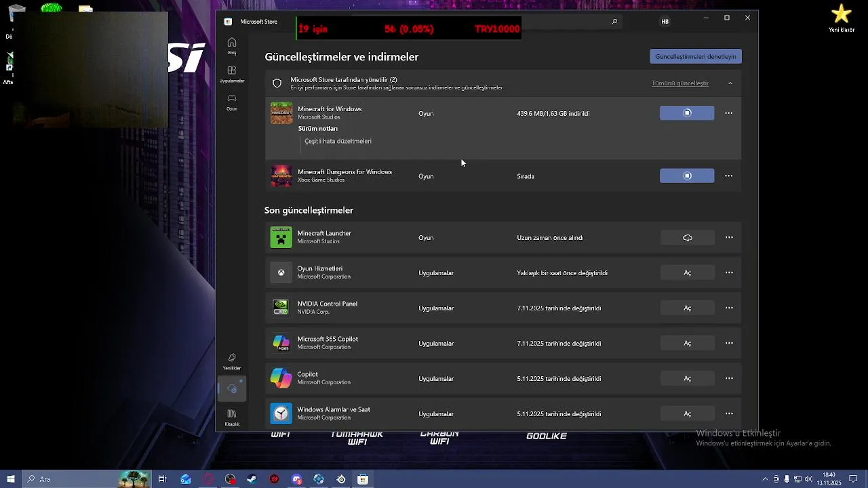868x488 pixels.
Task: Open more options for NVIDIA Control Panel
Action: [x=729, y=308]
